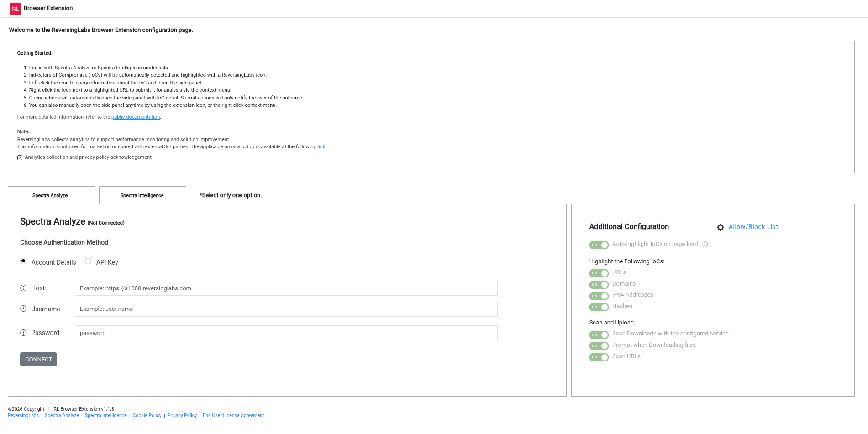868x434 pixels.
Task: Click '*Select only one option.' note
Action: coord(231,195)
